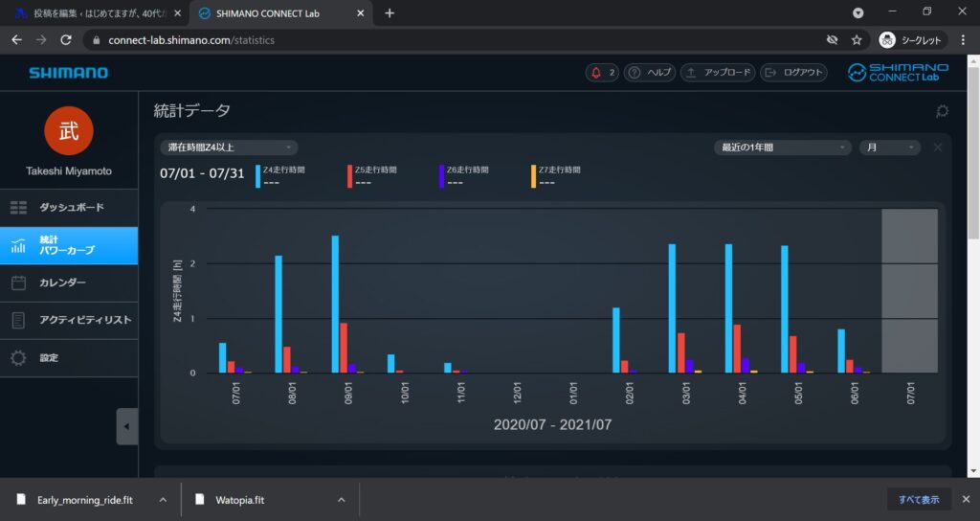Toggle Z4 ride time series legend
Image resolution: width=980 pixels, height=521 pixels.
(281, 170)
